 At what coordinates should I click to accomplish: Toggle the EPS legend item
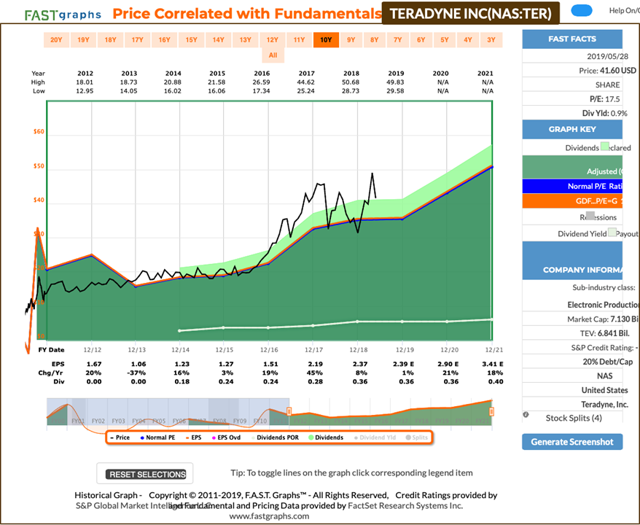coord(193,438)
